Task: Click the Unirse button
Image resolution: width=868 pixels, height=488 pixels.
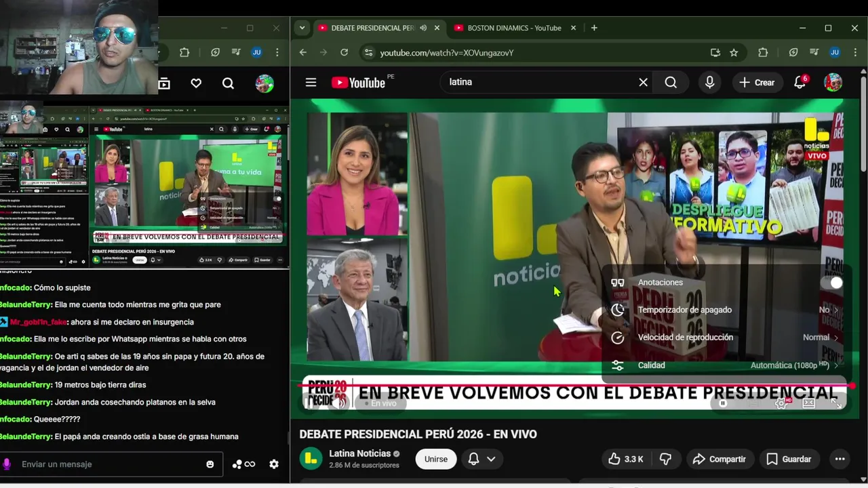Action: coord(436,459)
